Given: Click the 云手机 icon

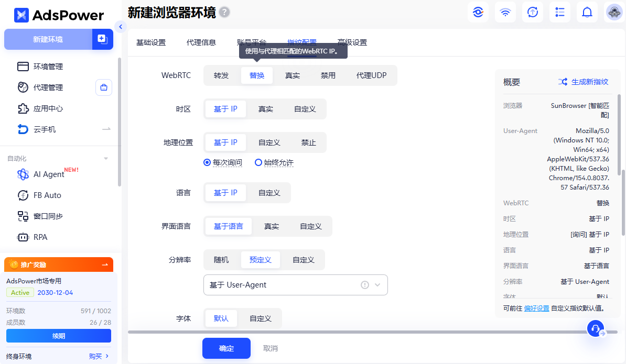Looking at the screenshot, I should pyautogui.click(x=23, y=129).
